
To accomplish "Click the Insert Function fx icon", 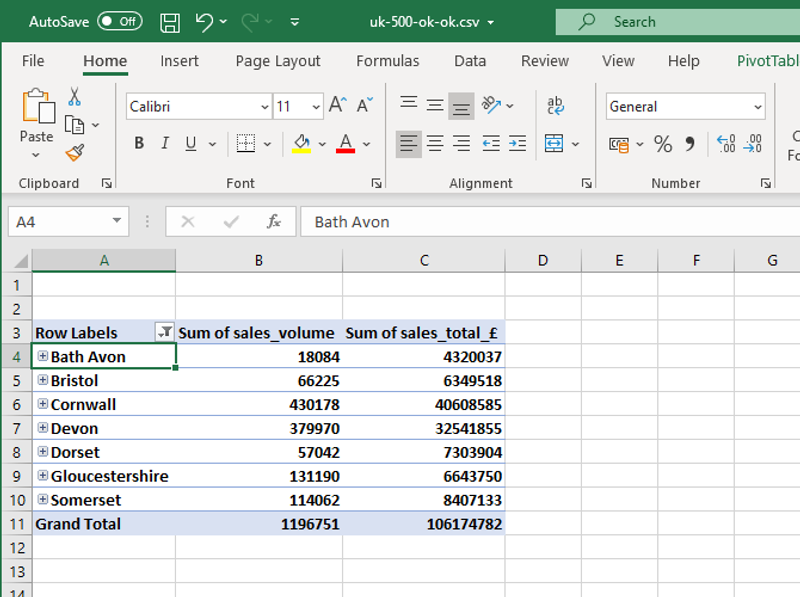I will (273, 221).
